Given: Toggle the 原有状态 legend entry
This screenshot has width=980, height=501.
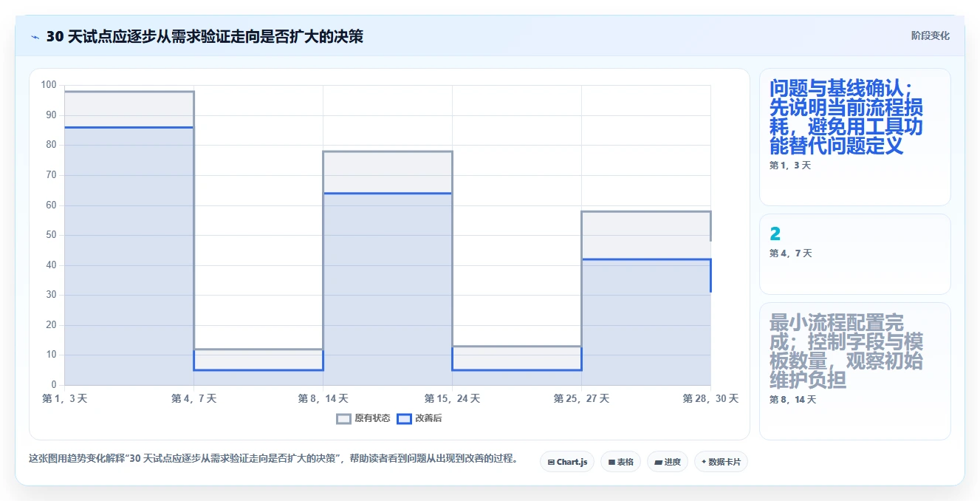Looking at the screenshot, I should click(x=363, y=418).
